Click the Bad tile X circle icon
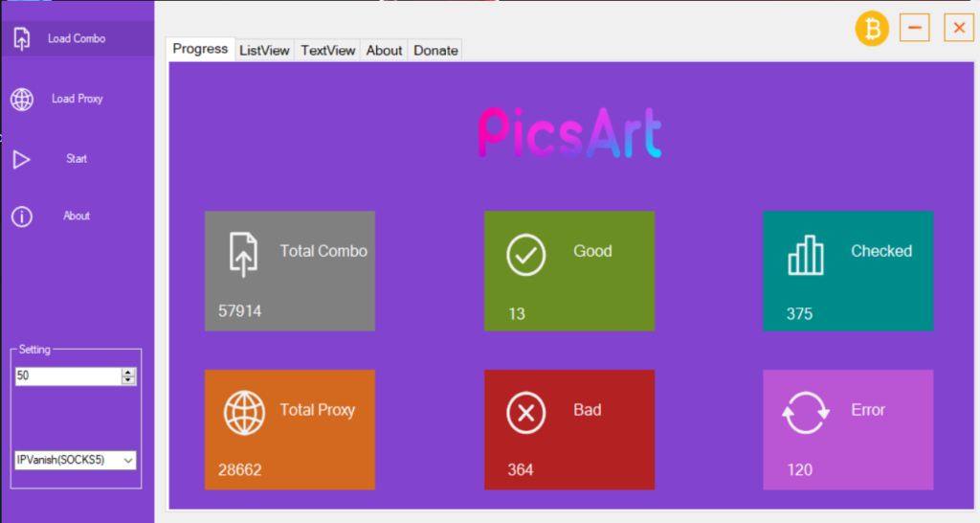The image size is (980, 523). tap(525, 413)
